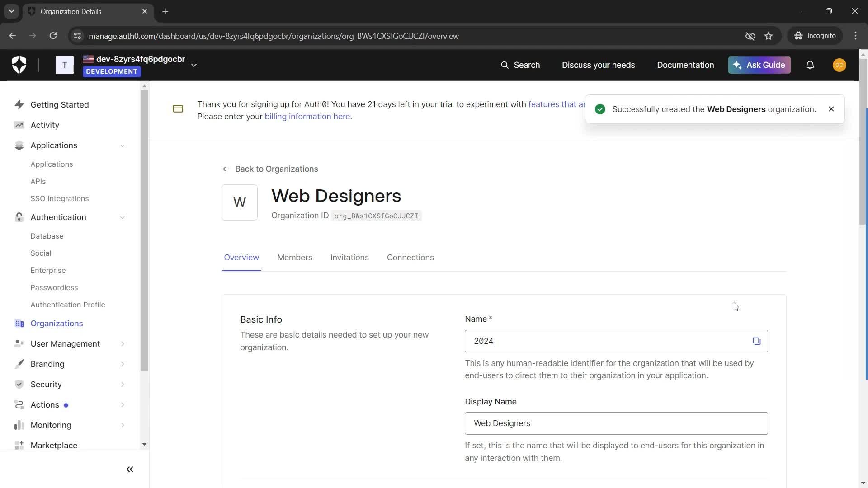Click the Monitoring bar chart icon
Viewport: 868px width, 488px height.
(x=19, y=425)
